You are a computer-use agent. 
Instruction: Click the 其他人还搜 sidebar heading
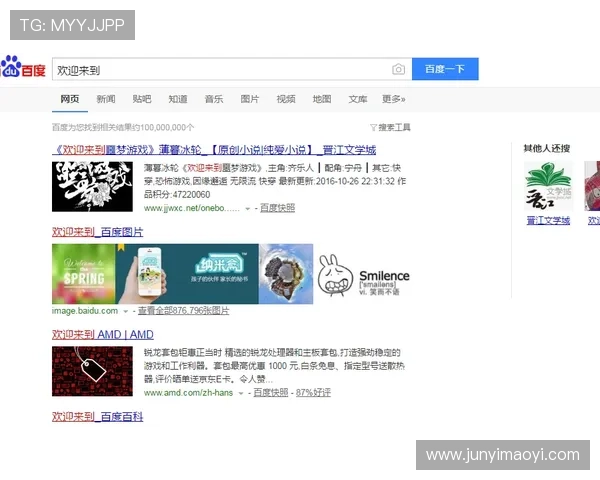click(547, 148)
